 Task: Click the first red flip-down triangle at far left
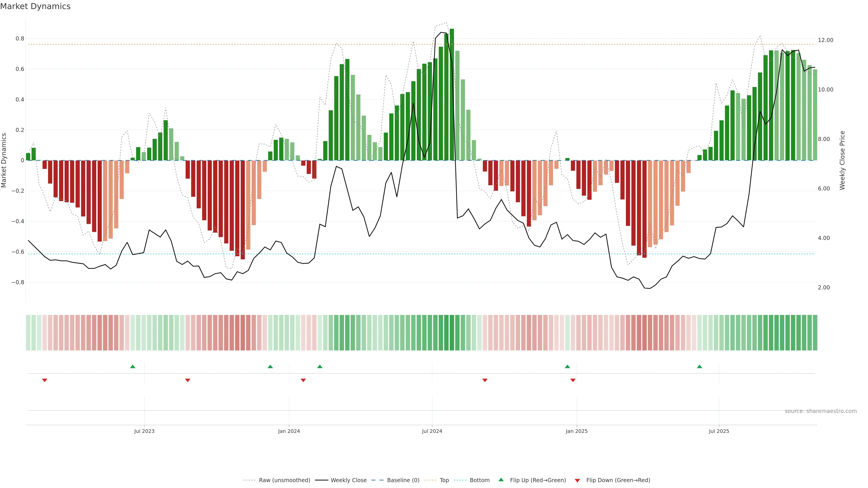45,380
